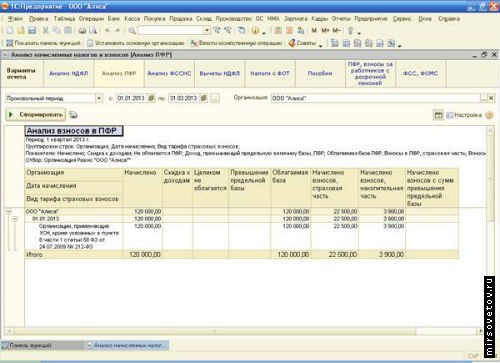
Task: Switch to ФСС, ФОМС report variant
Action: [x=421, y=74]
